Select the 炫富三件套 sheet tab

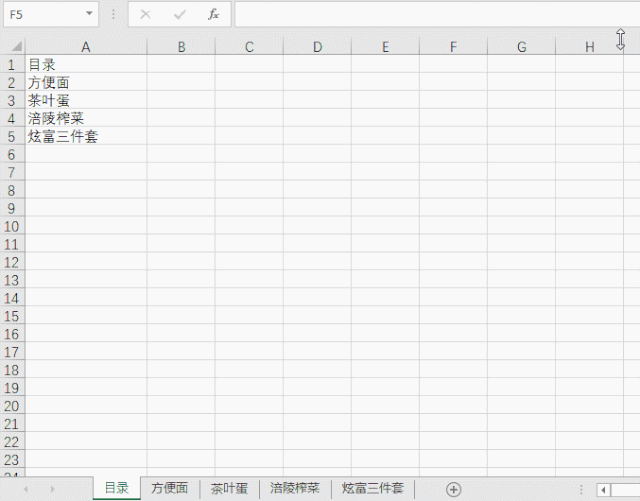coord(373,488)
